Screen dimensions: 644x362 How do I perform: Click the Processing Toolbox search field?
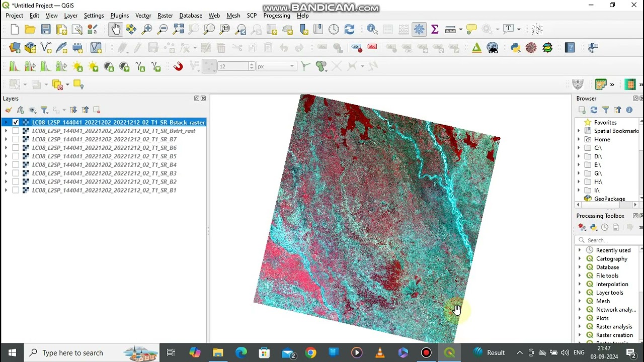click(x=610, y=240)
